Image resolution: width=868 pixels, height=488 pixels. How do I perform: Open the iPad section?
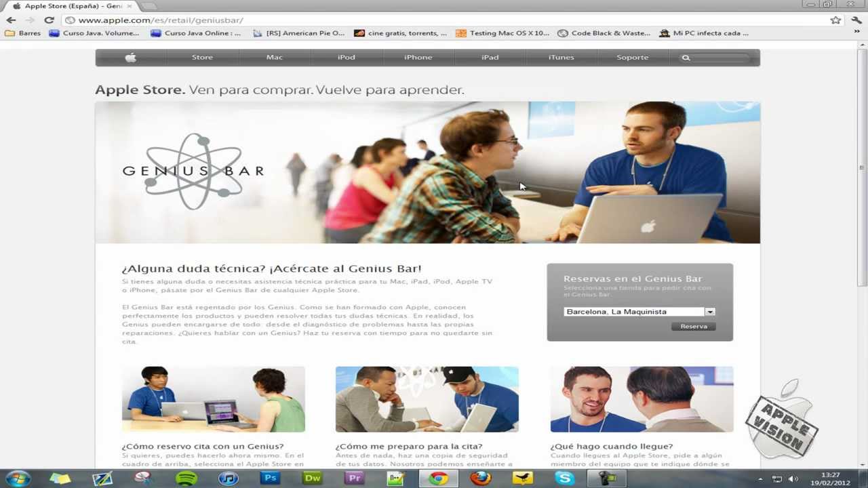(490, 58)
